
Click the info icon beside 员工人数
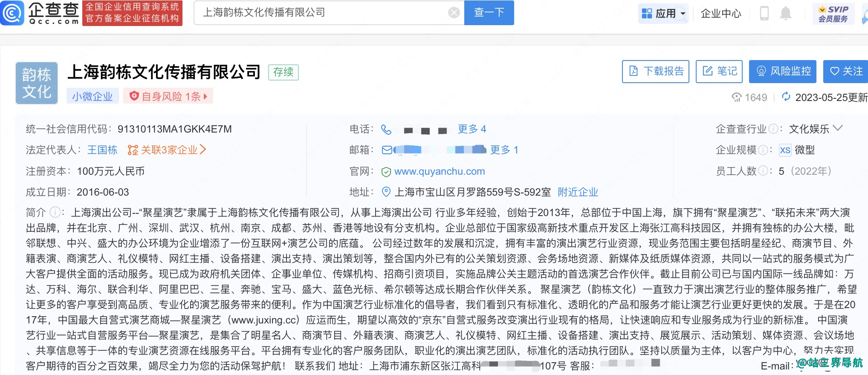pyautogui.click(x=763, y=171)
